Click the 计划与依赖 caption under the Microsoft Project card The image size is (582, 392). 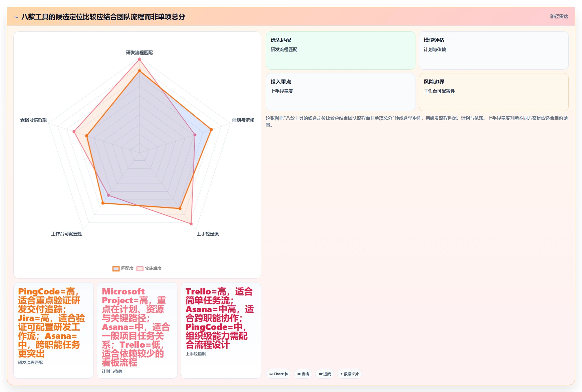(x=112, y=372)
